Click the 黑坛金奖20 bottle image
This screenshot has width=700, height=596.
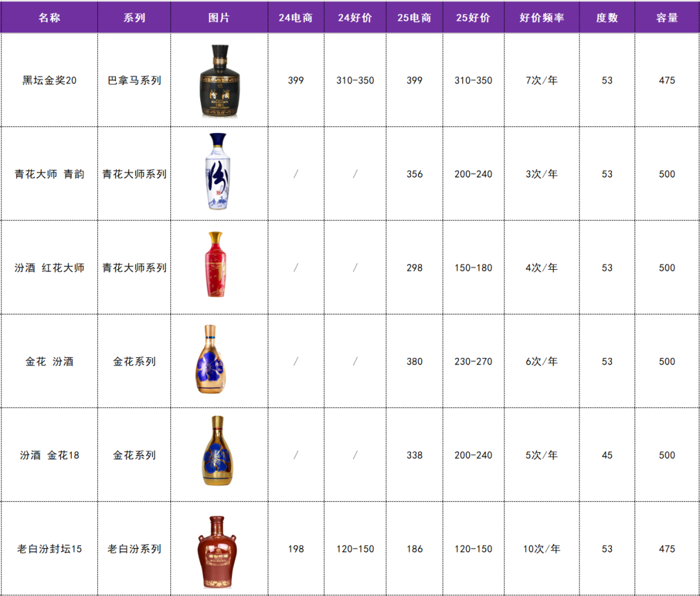tap(219, 81)
